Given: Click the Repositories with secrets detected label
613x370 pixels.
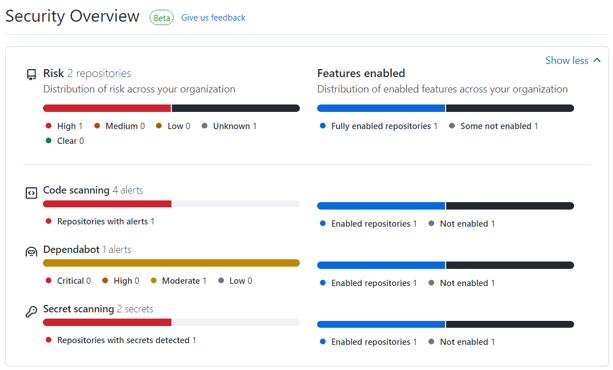Looking at the screenshot, I should pos(123,340).
